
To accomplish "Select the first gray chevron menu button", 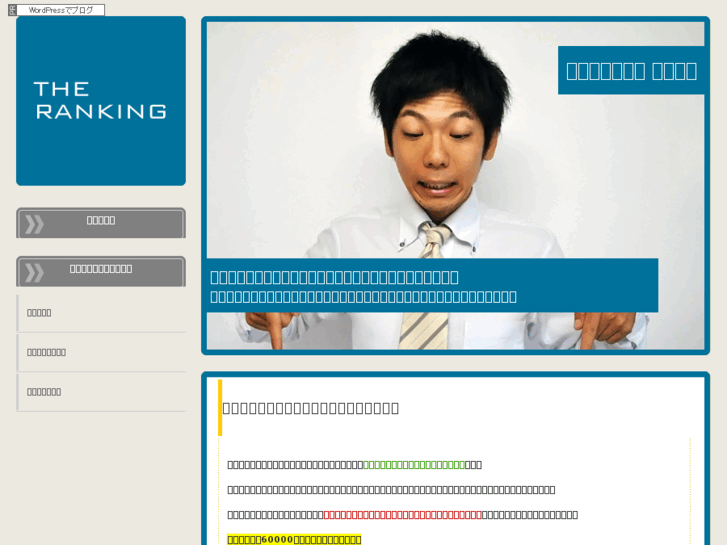I will tap(101, 223).
